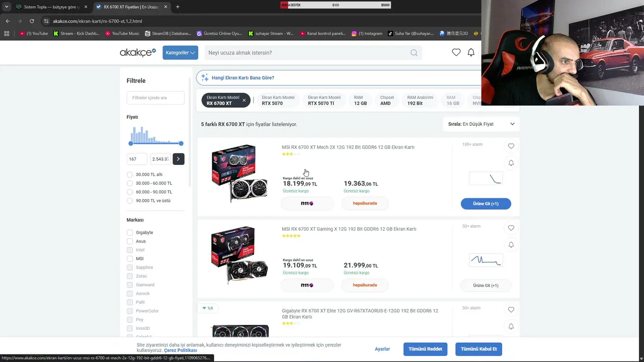Image resolution: width=644 pixels, height=362 pixels.
Task: Open the browser tab search arrow
Action: pos(7,7)
